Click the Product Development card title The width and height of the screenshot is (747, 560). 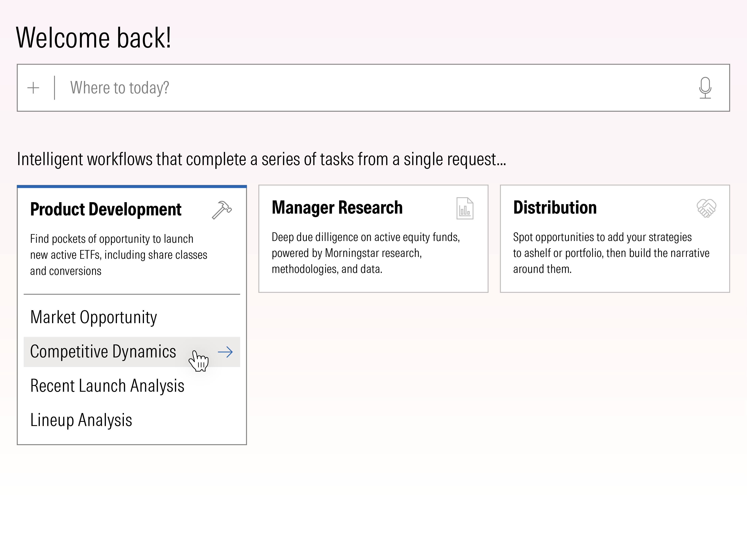point(106,209)
